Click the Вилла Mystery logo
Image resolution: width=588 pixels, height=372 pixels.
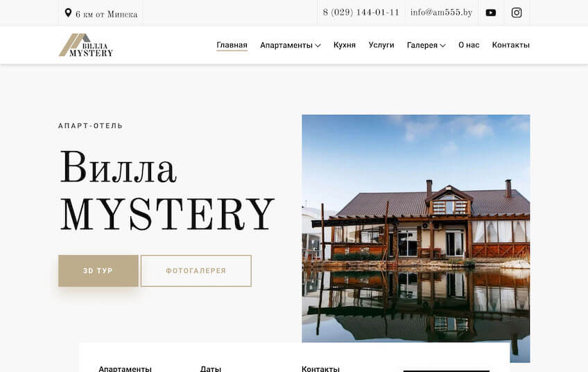pos(85,45)
